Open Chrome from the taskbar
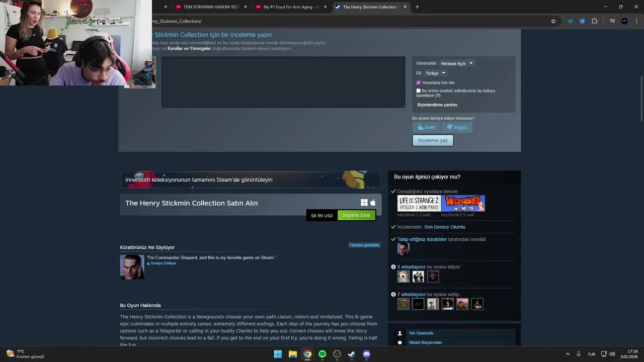 tap(307, 354)
